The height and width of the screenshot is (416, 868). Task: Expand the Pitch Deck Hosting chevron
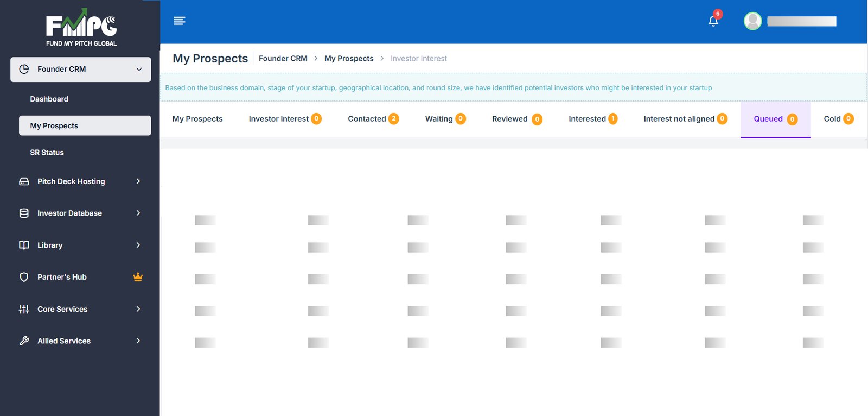[x=138, y=181]
